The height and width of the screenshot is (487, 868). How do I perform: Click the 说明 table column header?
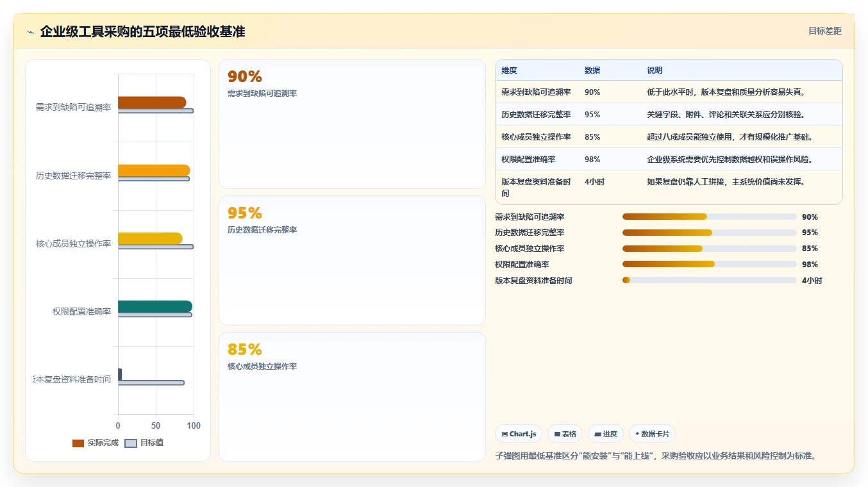coord(655,70)
